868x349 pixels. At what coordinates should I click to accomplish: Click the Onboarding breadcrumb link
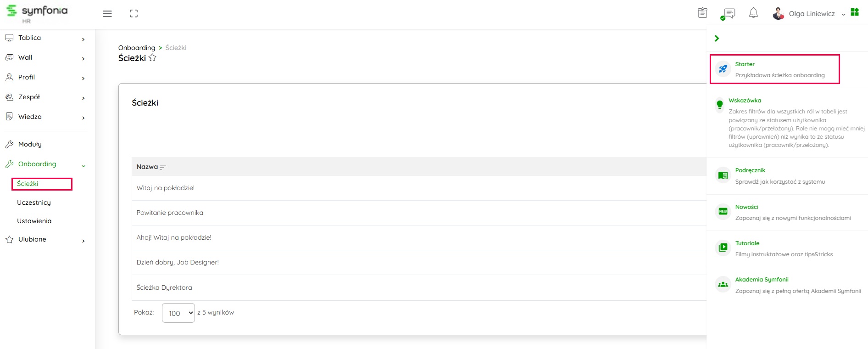click(x=136, y=48)
